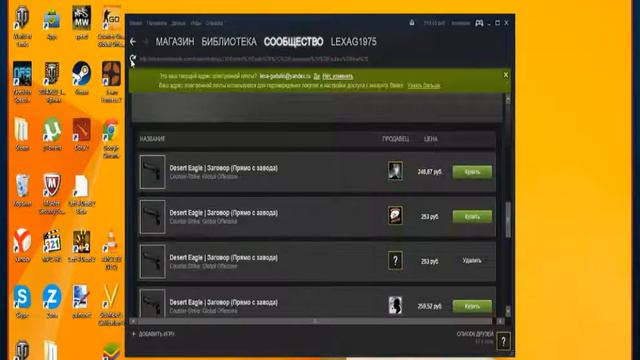Open seller avatar of first 253 руб listing
This screenshot has height=360, width=640.
tap(395, 216)
